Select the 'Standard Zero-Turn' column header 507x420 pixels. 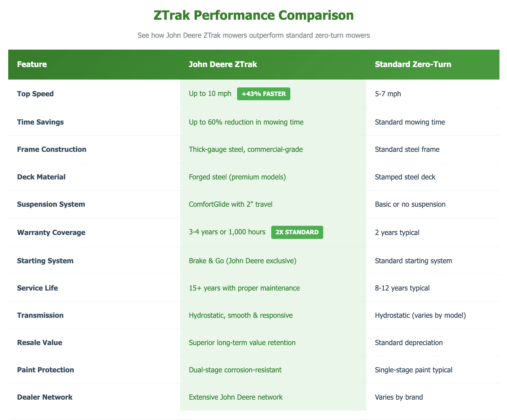413,64
